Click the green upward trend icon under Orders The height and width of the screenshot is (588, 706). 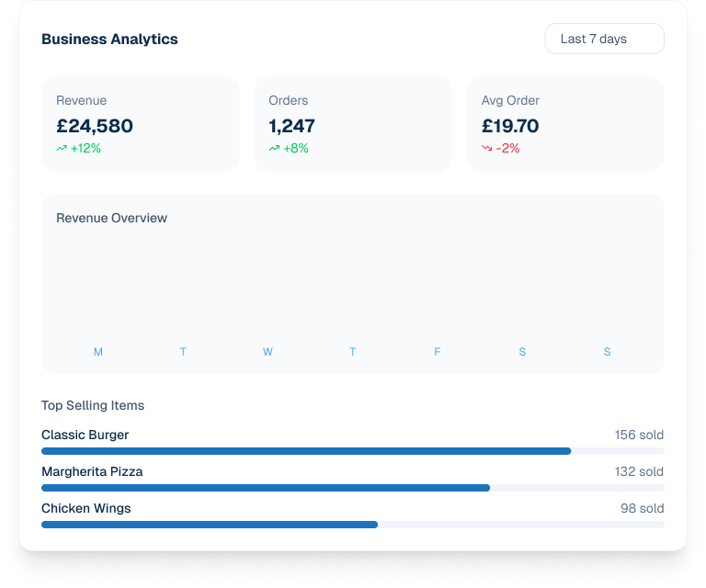(x=274, y=148)
